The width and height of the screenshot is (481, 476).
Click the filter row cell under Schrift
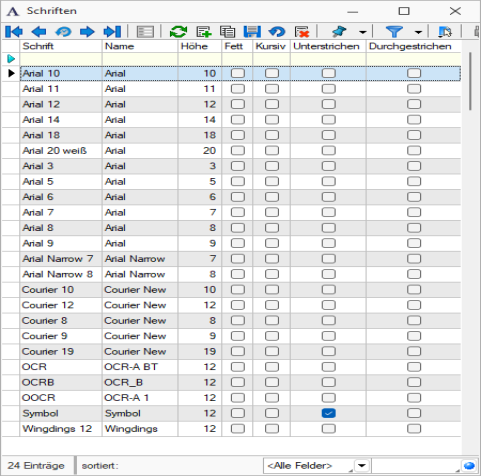pyautogui.click(x=61, y=59)
